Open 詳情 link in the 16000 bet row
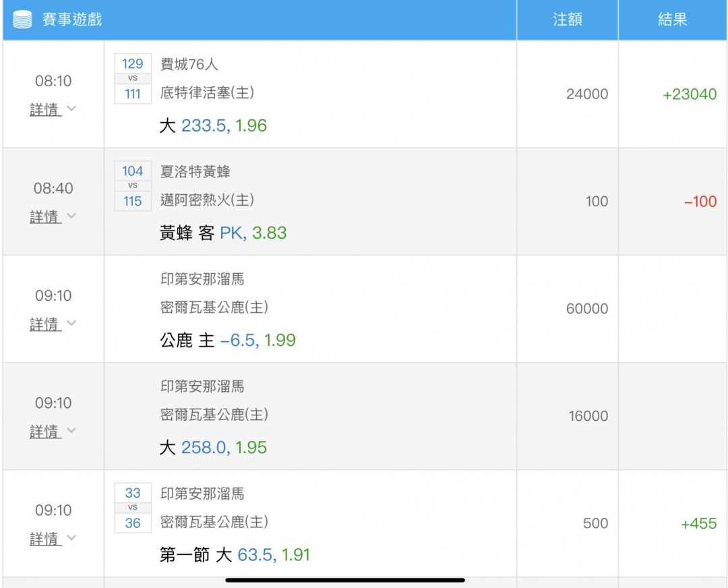This screenshot has height=588, width=728. click(x=46, y=432)
